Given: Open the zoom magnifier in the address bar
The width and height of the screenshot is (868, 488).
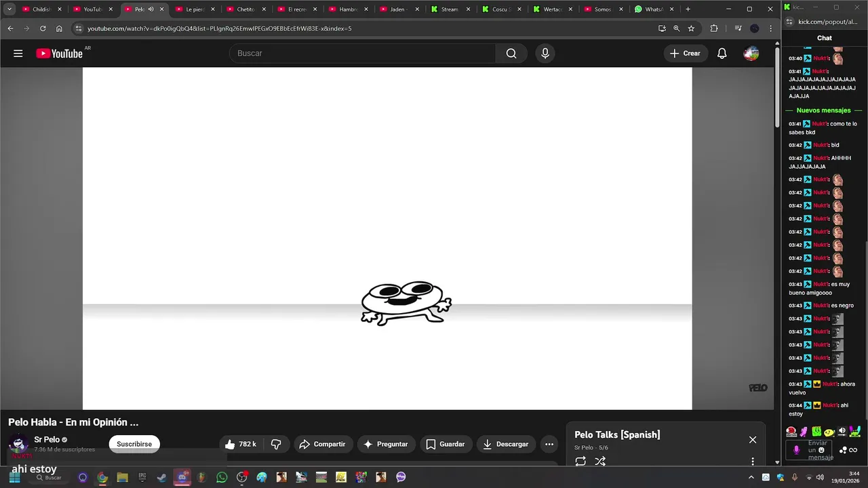Looking at the screenshot, I should pos(677,28).
